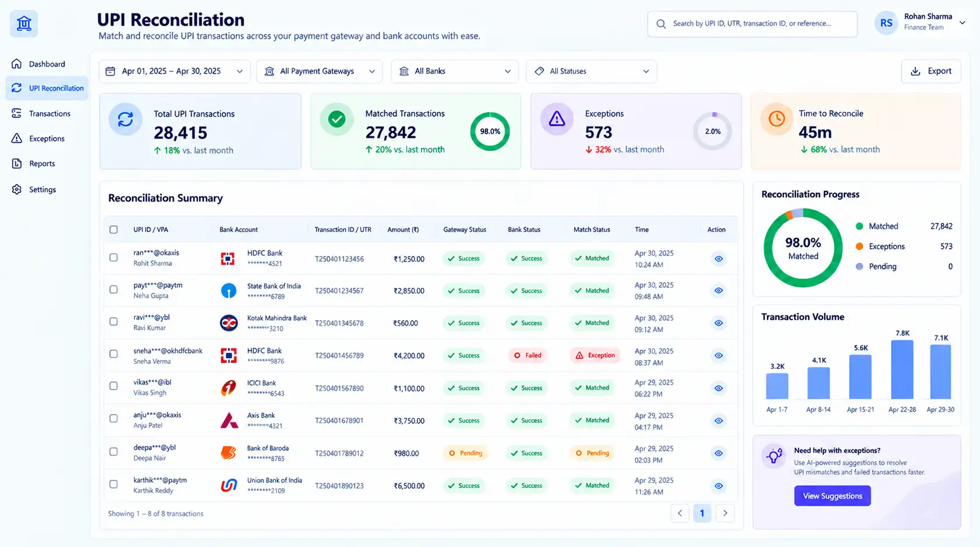Check the box for Rohit Sharma row
The image size is (980, 547).
click(x=113, y=257)
